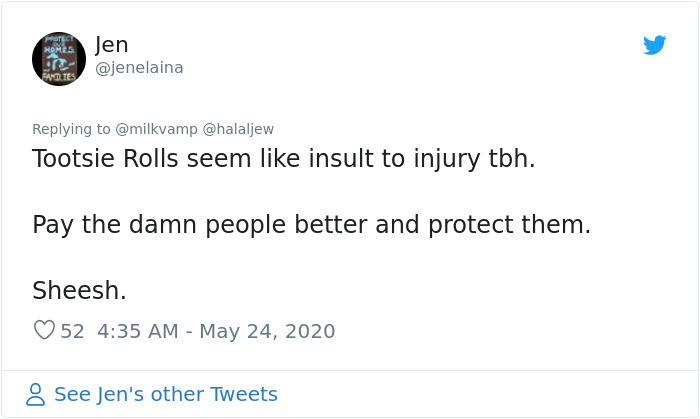This screenshot has width=700, height=419.
Task: Open the @jenelaina handle link
Action: [139, 68]
